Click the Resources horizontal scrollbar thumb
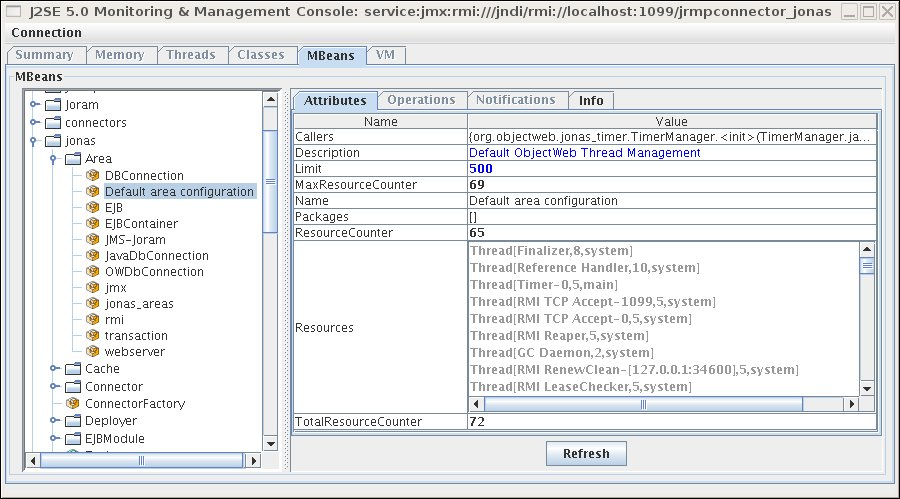This screenshot has height=499, width=900. tap(643, 404)
